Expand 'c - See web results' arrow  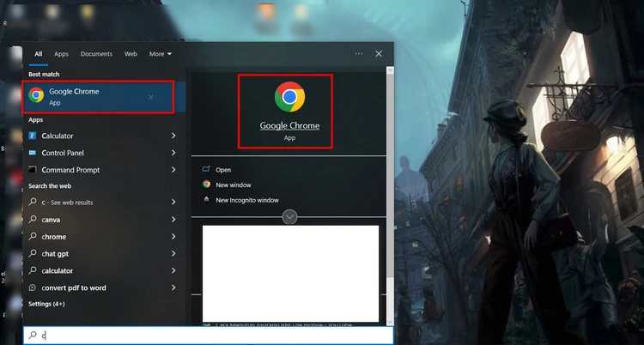pyautogui.click(x=173, y=202)
